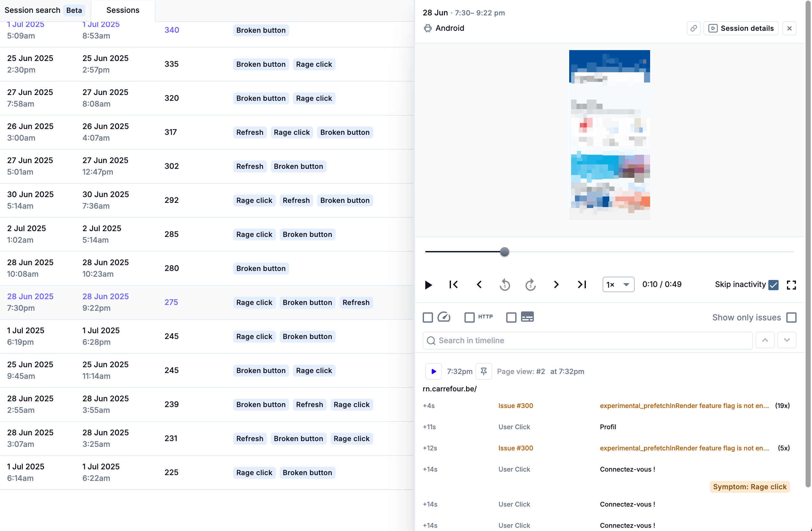
Task: Open playback speed 1x dropdown
Action: click(x=618, y=284)
